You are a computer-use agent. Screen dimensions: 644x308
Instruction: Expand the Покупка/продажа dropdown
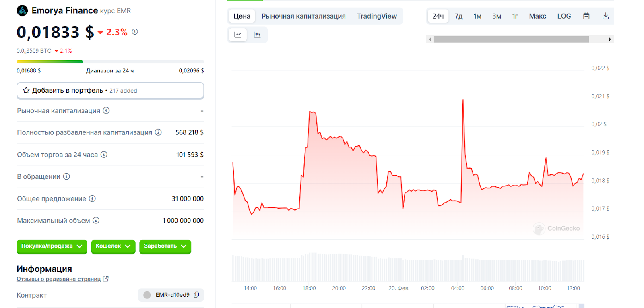[52, 246]
